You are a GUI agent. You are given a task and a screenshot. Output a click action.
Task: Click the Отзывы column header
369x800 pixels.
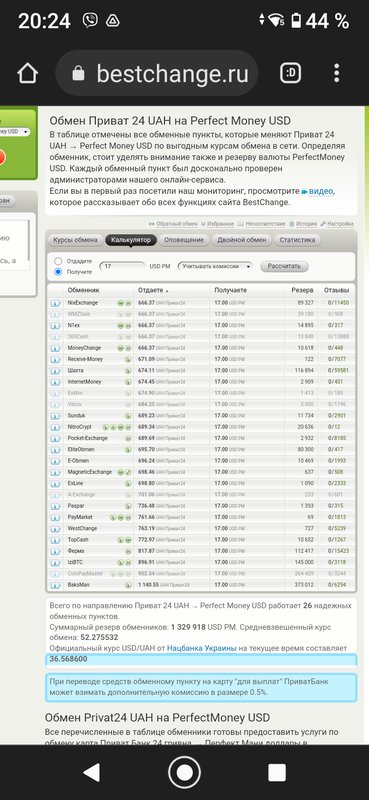(337, 290)
